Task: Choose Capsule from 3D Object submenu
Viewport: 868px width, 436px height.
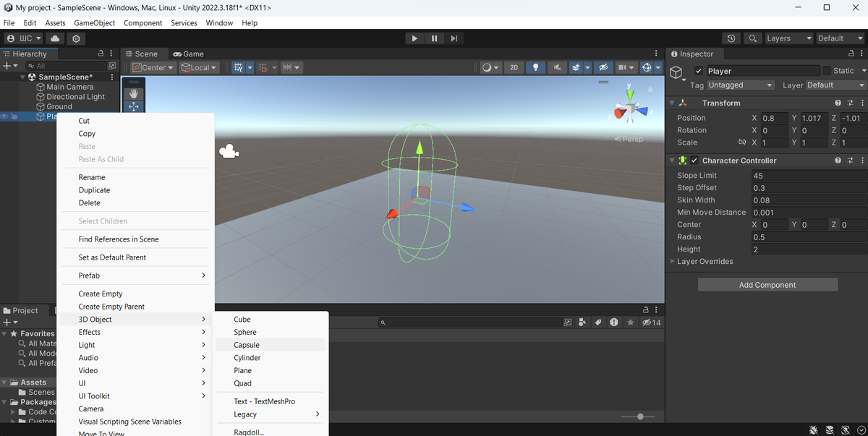Action: [270, 345]
